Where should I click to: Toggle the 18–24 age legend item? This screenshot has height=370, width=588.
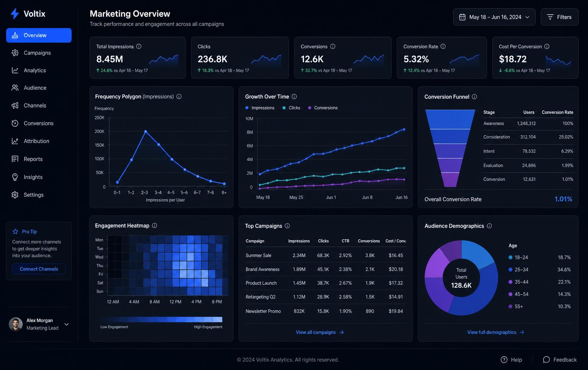pos(518,257)
